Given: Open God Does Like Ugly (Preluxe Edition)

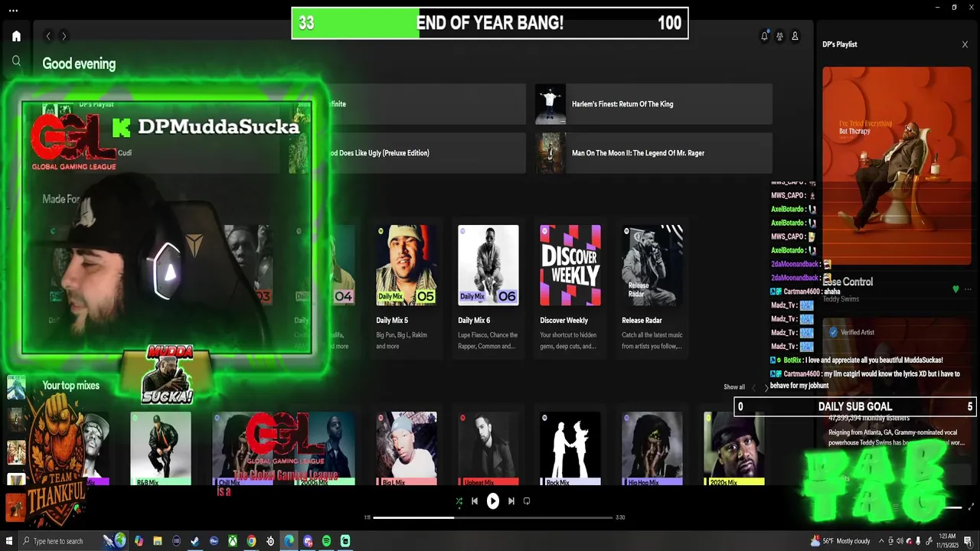Looking at the screenshot, I should [407, 153].
